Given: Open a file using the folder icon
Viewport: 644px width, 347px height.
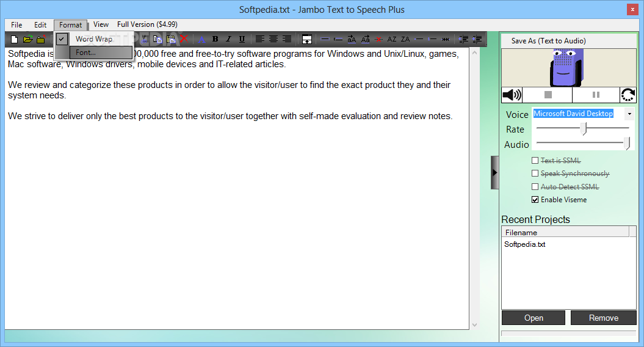Looking at the screenshot, I should (27, 40).
